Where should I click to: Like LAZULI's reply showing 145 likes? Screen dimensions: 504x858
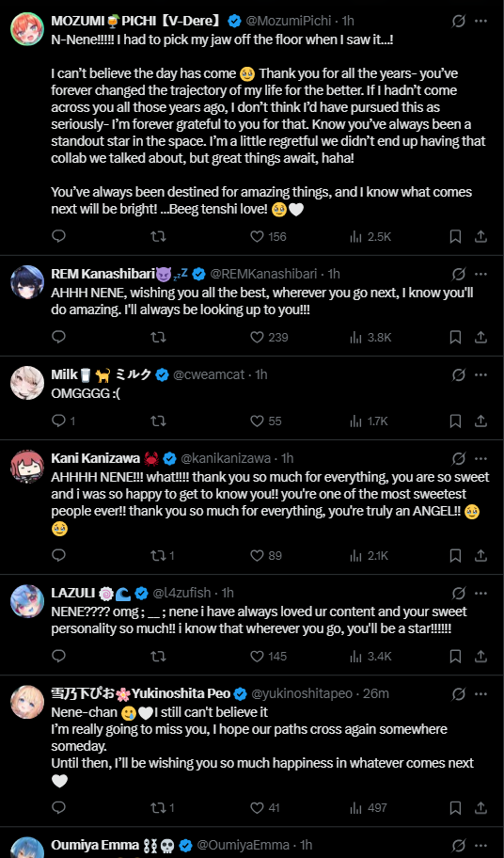coord(268,656)
